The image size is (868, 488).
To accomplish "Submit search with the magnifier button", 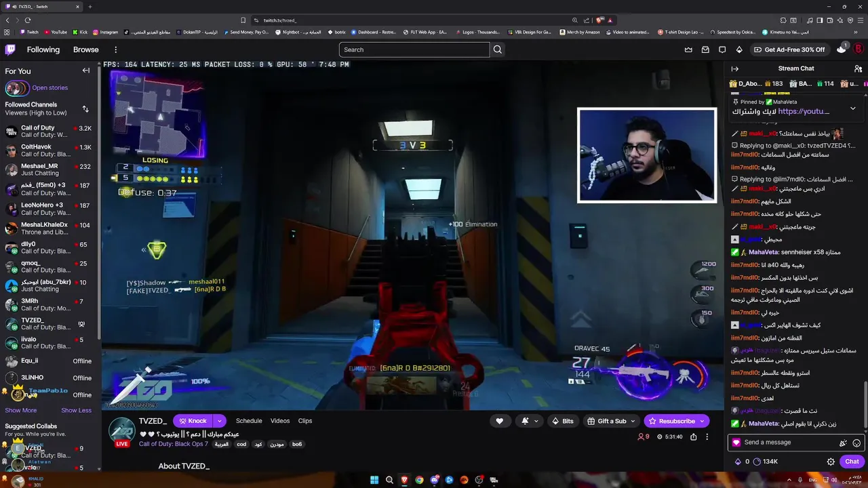I will [x=498, y=49].
